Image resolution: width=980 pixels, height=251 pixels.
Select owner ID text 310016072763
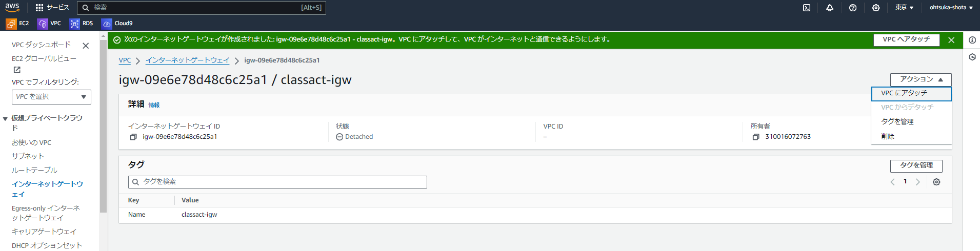coord(788,137)
